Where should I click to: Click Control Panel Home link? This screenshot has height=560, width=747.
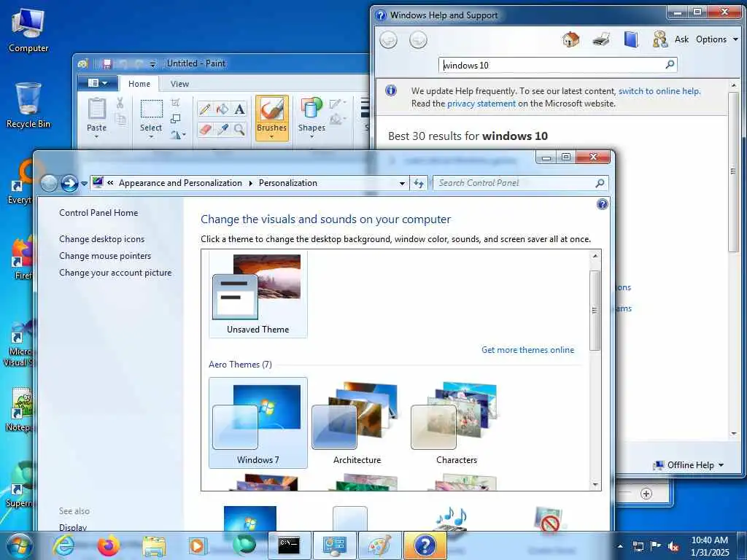tap(98, 213)
